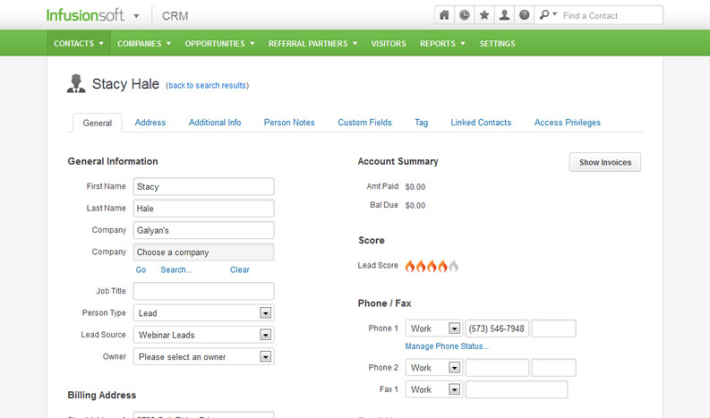Image resolution: width=710 pixels, height=418 pixels.
Task: Click the back to search results link
Action: coord(207,86)
